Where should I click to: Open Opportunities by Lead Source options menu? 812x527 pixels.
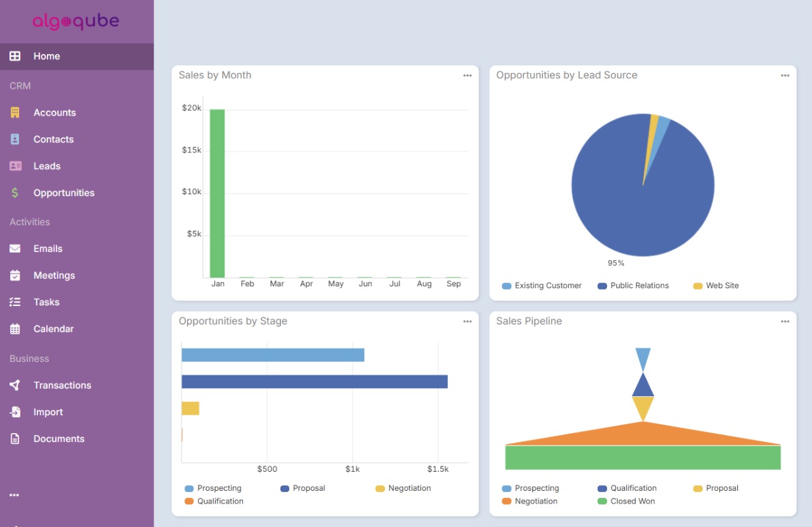point(785,76)
